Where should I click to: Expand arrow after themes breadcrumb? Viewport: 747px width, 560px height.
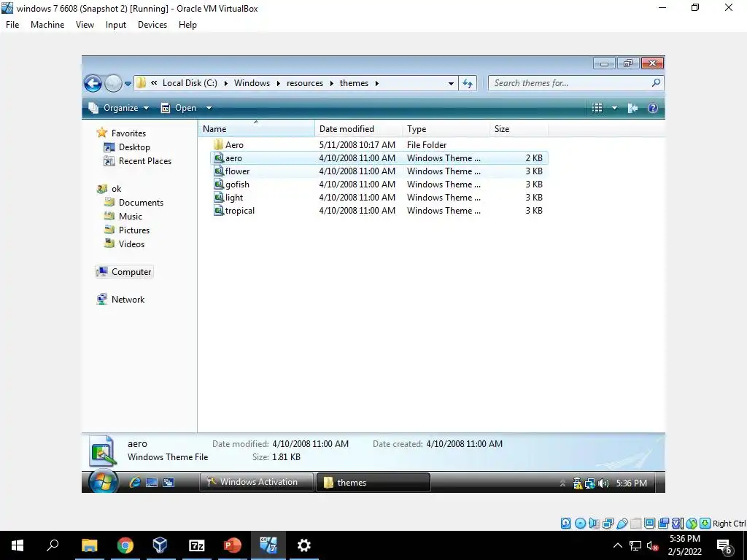377,83
